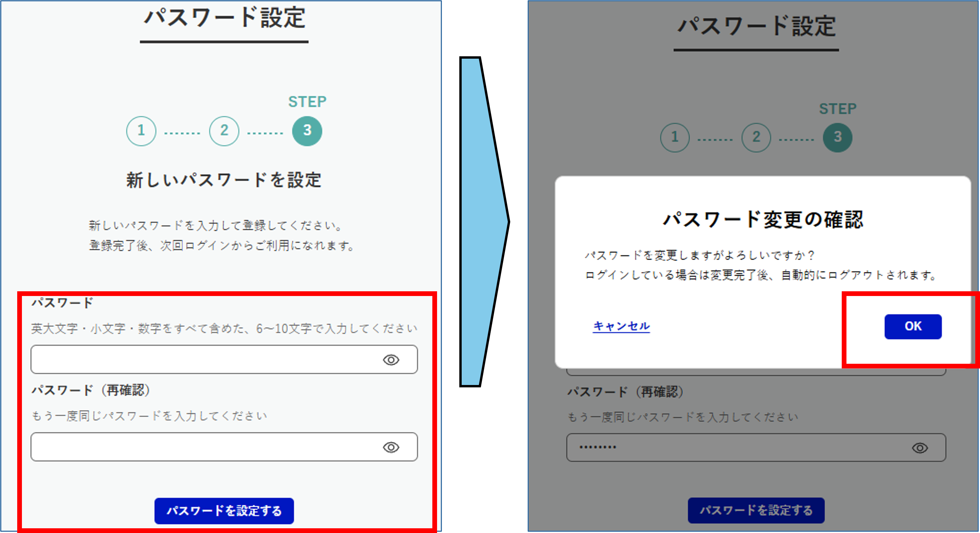
Task: Reveal the パスワード（再確認）field contents
Action: click(392, 447)
